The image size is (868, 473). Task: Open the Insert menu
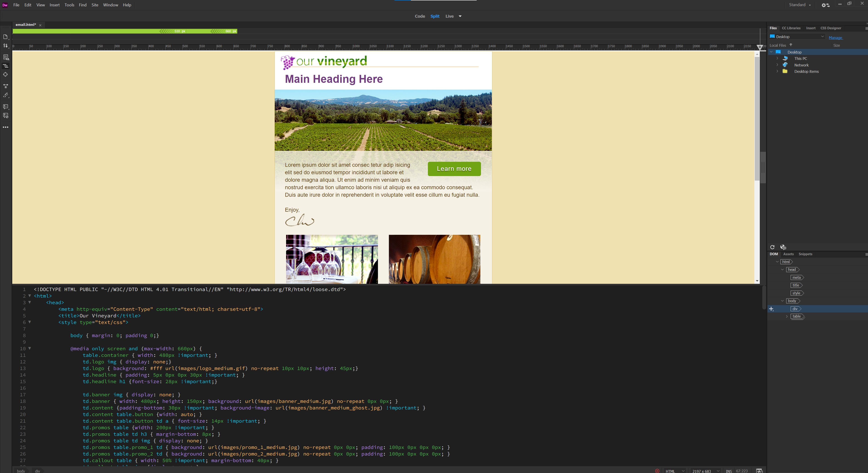tap(55, 5)
